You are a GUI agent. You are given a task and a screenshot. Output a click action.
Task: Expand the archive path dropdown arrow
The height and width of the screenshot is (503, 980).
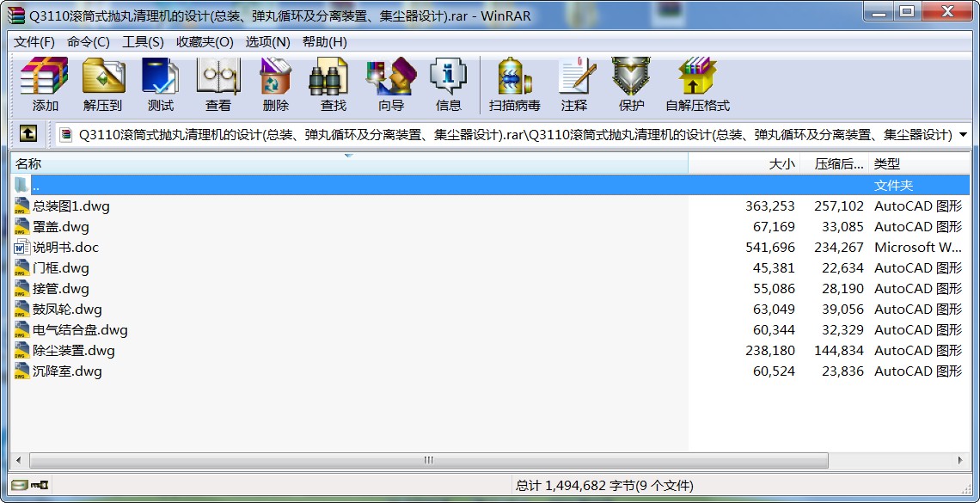963,135
